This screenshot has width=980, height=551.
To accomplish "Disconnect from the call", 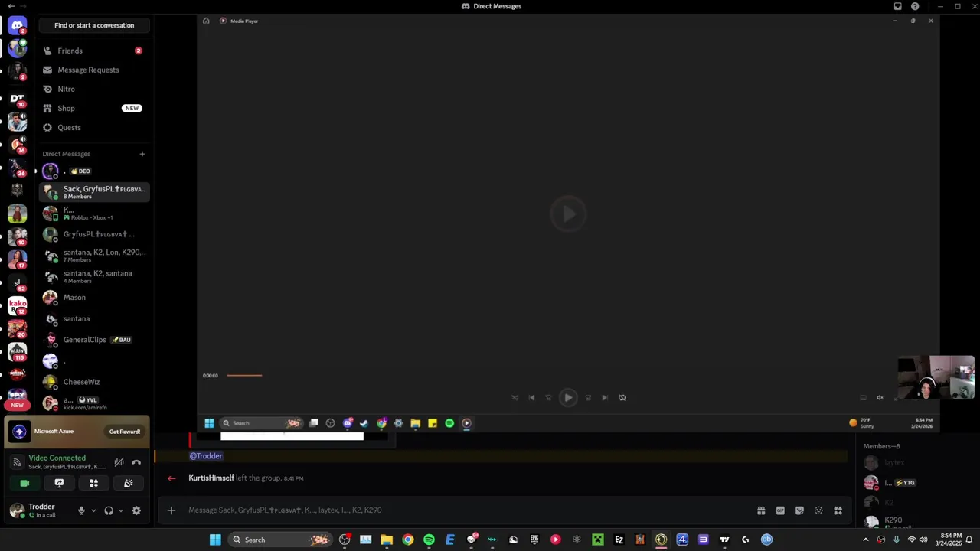I will (136, 462).
